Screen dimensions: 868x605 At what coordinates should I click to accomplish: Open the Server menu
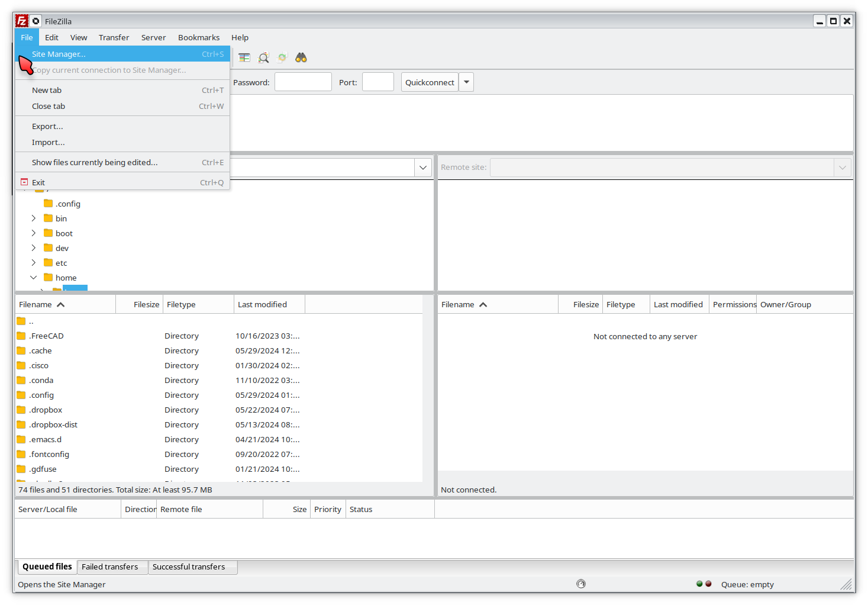153,37
